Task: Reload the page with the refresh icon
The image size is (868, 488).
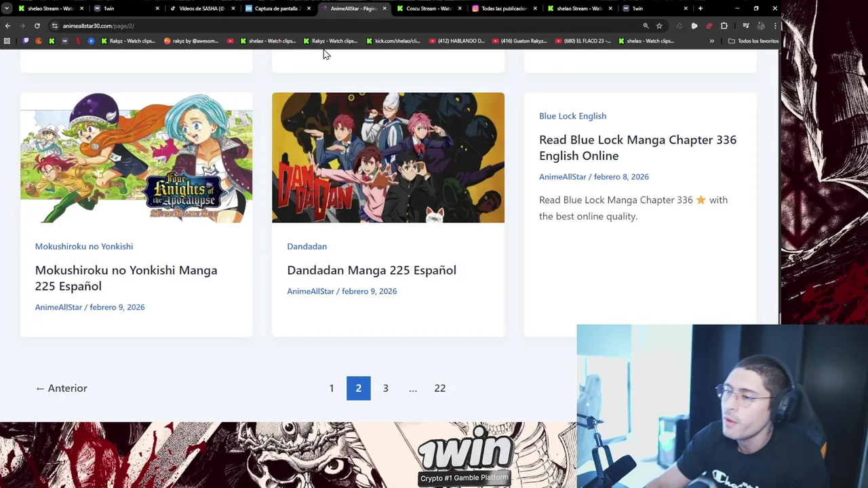Action: pos(37,26)
